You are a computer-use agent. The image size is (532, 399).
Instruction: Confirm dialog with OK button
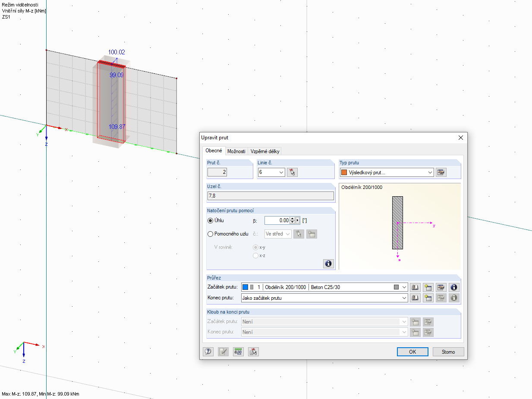[412, 352]
